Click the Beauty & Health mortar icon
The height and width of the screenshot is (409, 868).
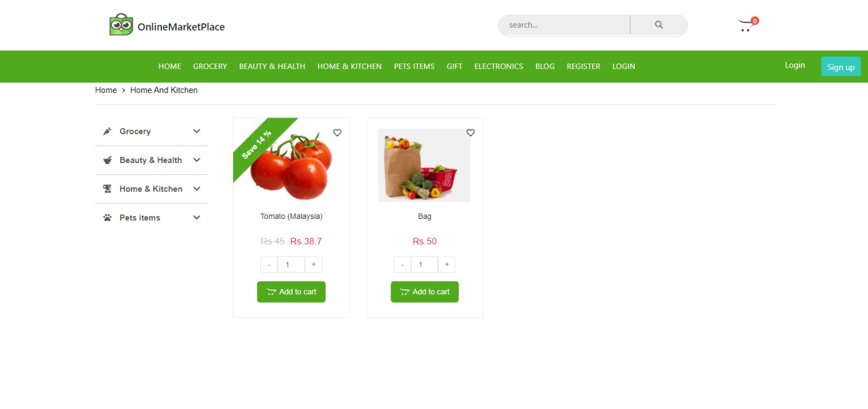[107, 160]
